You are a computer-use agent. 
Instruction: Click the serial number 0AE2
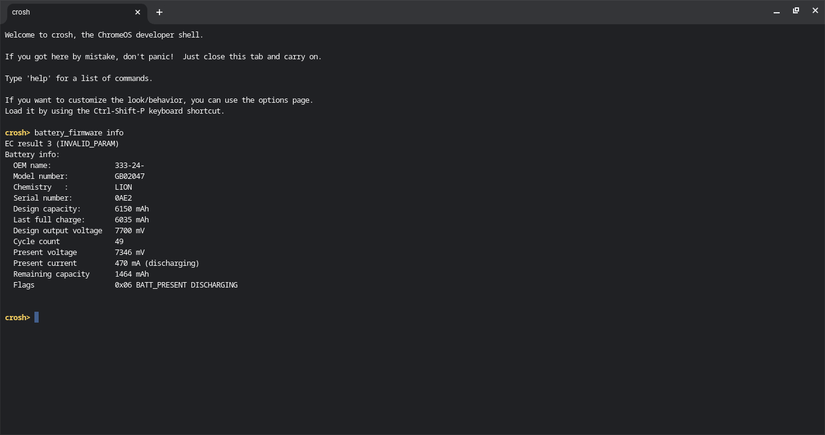[x=123, y=198]
